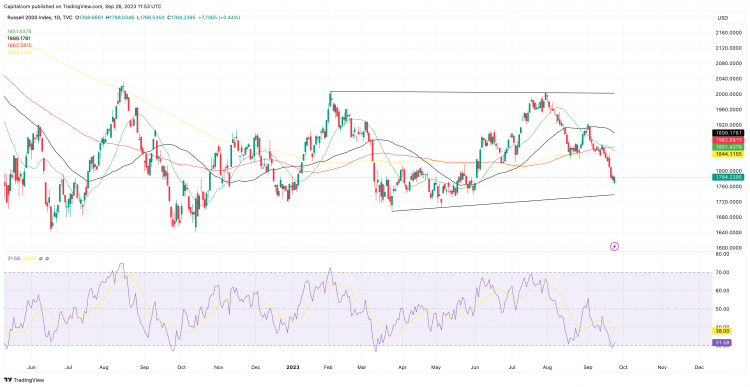The image size is (750, 387).
Task: Click the black 1899.1781 indicator value in legend
Action: point(19,38)
